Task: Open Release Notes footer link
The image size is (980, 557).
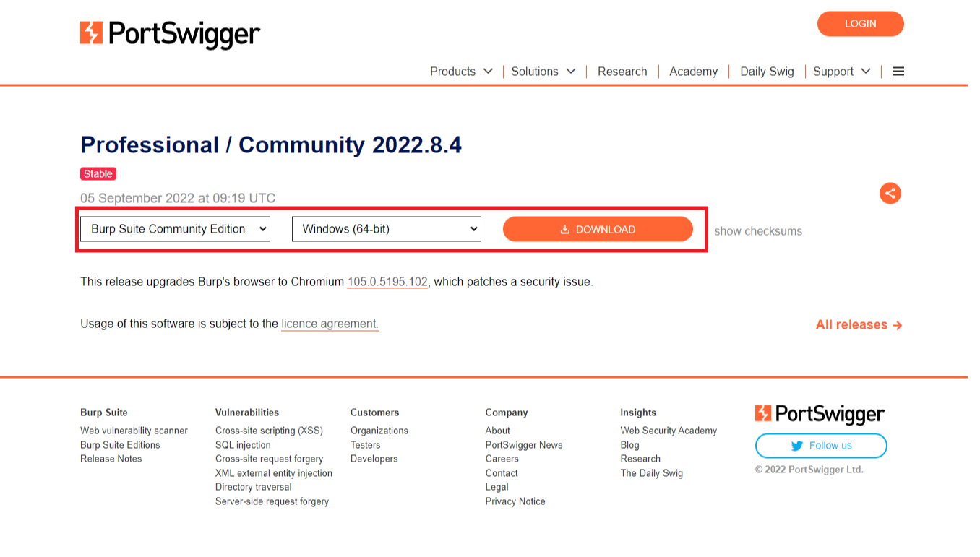Action: pyautogui.click(x=111, y=459)
